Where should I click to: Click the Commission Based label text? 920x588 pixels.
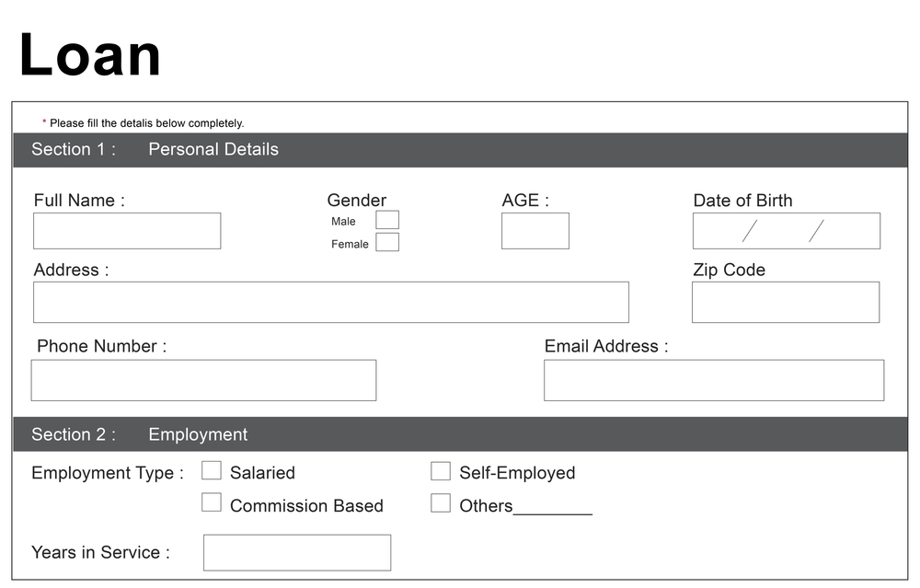[306, 506]
